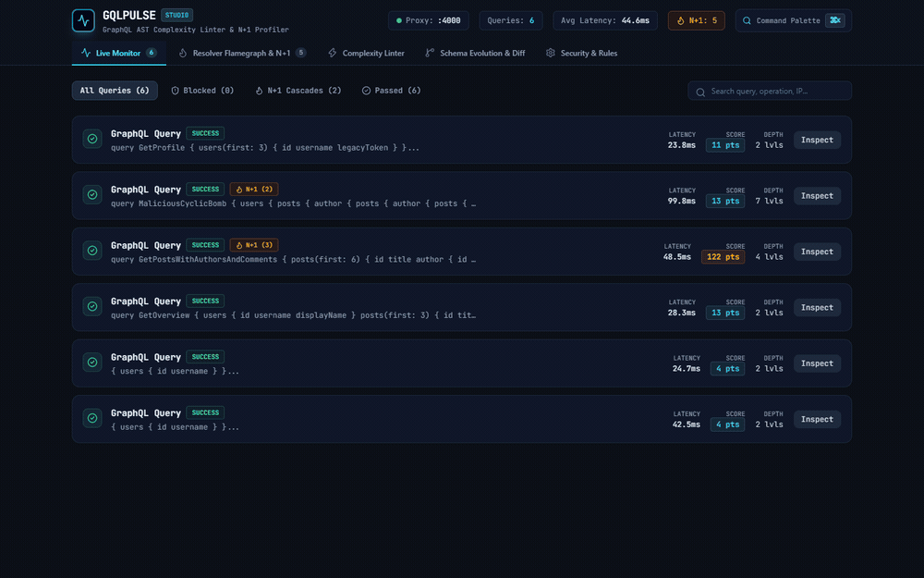
Task: Focus the Search query, operation, IP field
Action: click(770, 92)
